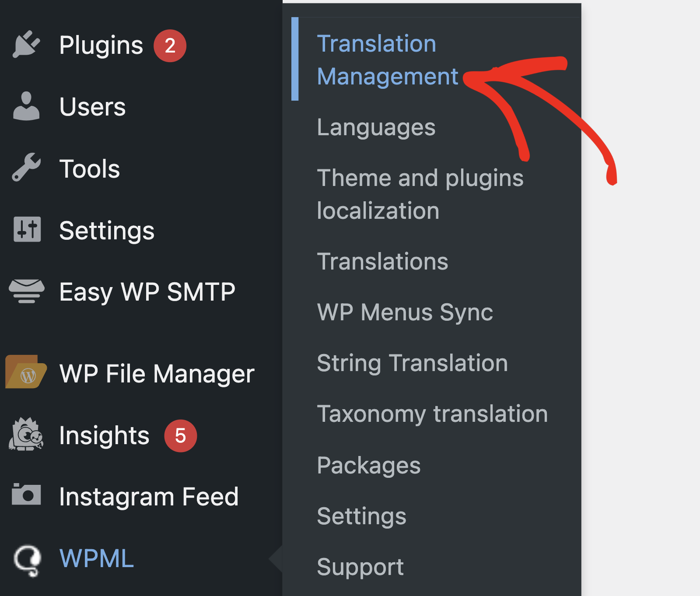
Task: Go to the Translations page
Action: (x=382, y=261)
